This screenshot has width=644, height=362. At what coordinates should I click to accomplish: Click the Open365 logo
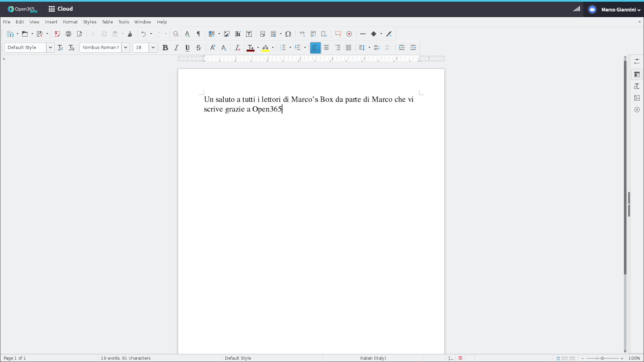pos(22,9)
